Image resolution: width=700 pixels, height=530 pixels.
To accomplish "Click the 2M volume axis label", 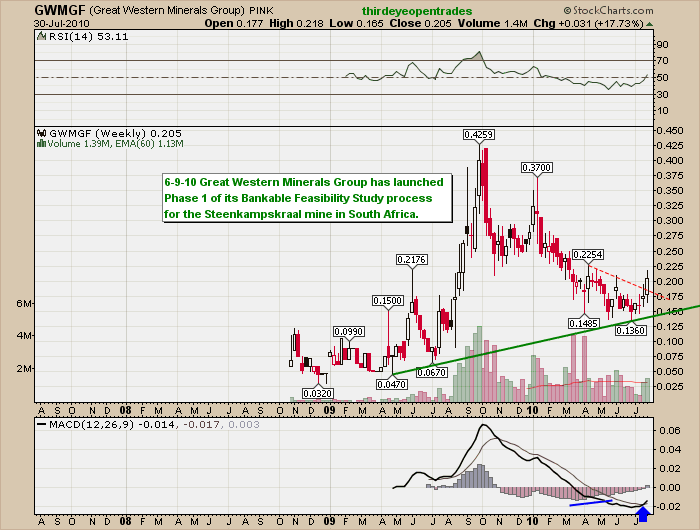I will click(24, 369).
